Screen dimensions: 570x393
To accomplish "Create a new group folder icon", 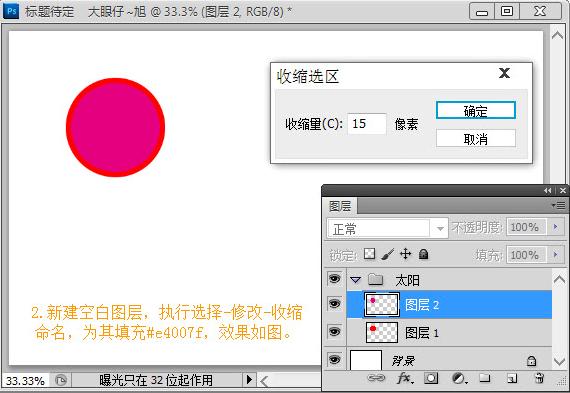I will click(x=484, y=378).
